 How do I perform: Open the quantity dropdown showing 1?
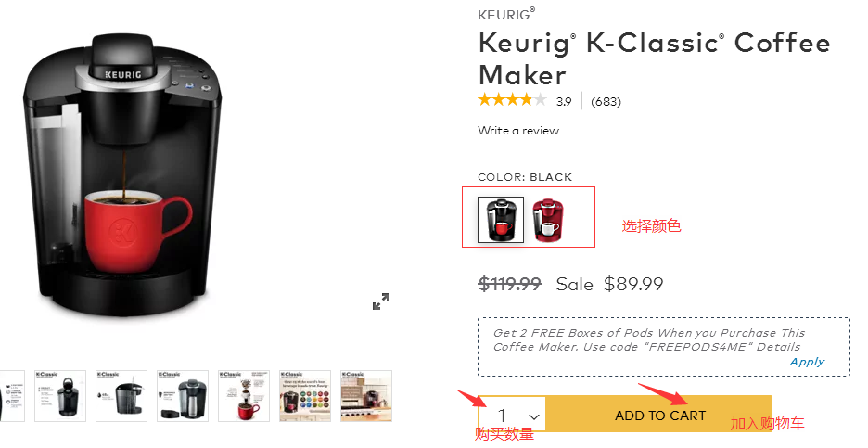[x=512, y=415]
